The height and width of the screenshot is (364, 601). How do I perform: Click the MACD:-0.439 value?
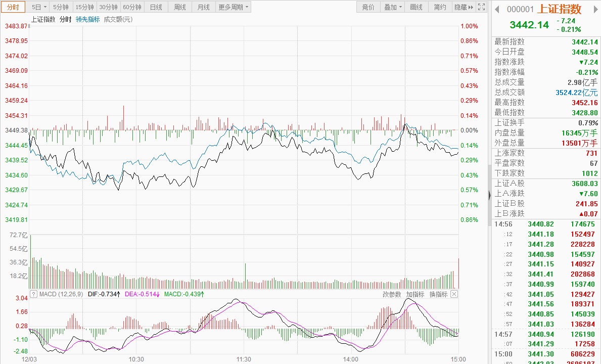[184, 294]
